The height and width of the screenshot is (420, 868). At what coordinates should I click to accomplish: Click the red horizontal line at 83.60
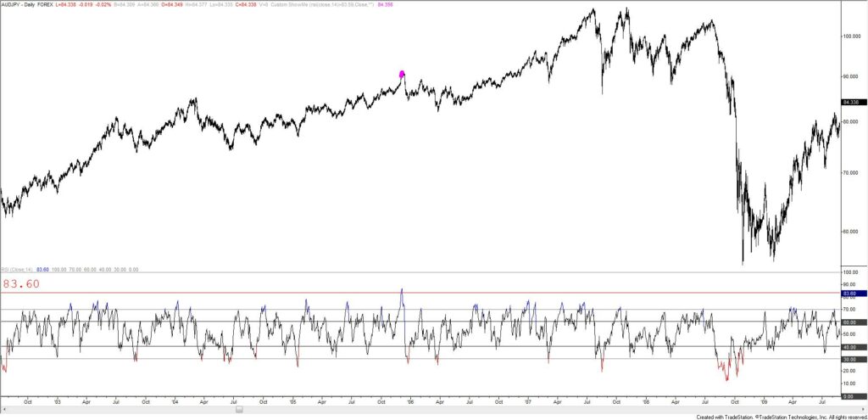tap(420, 293)
